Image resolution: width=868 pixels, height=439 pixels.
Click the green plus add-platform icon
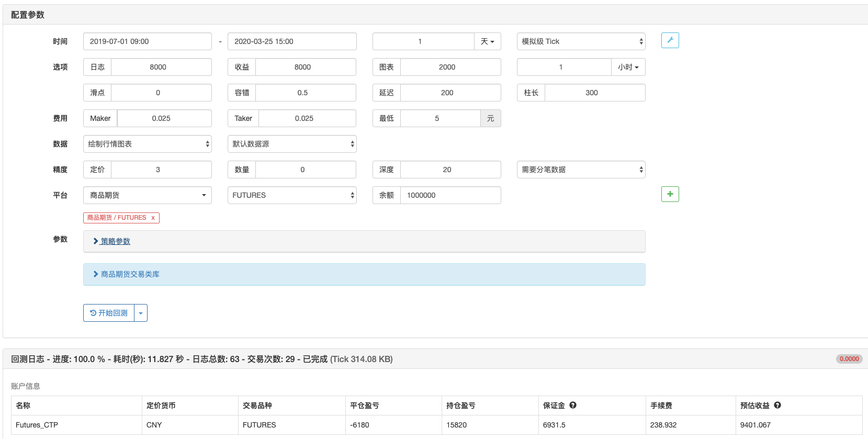pos(670,194)
